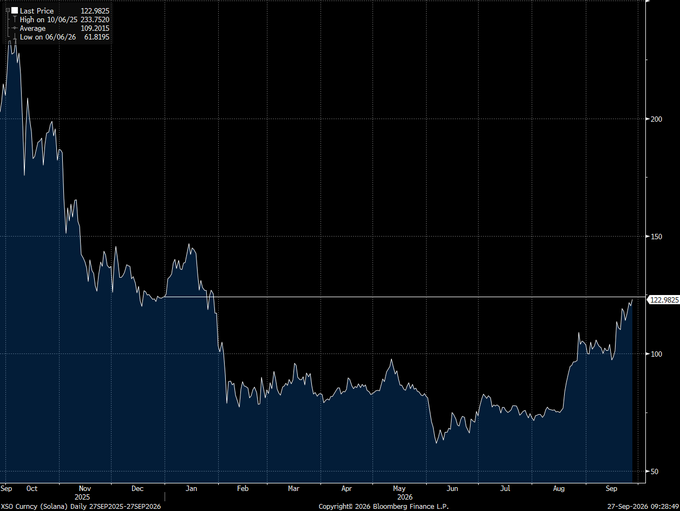This screenshot has height=511, width=680.
Task: Click the Average legend label
Action: pos(33,28)
